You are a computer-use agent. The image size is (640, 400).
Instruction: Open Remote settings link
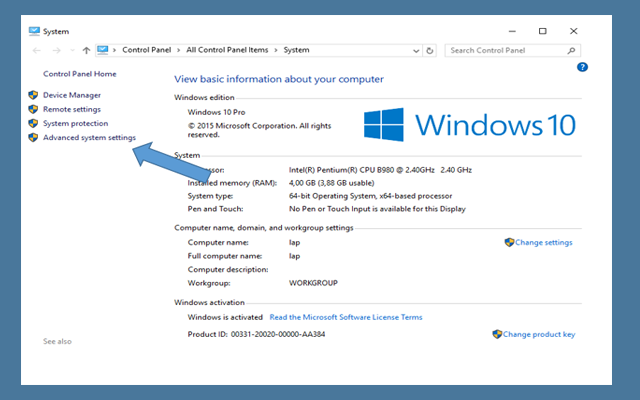coord(71,109)
